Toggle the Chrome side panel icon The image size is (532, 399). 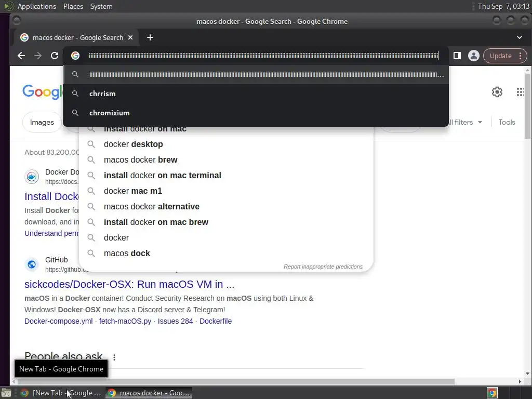tap(457, 56)
